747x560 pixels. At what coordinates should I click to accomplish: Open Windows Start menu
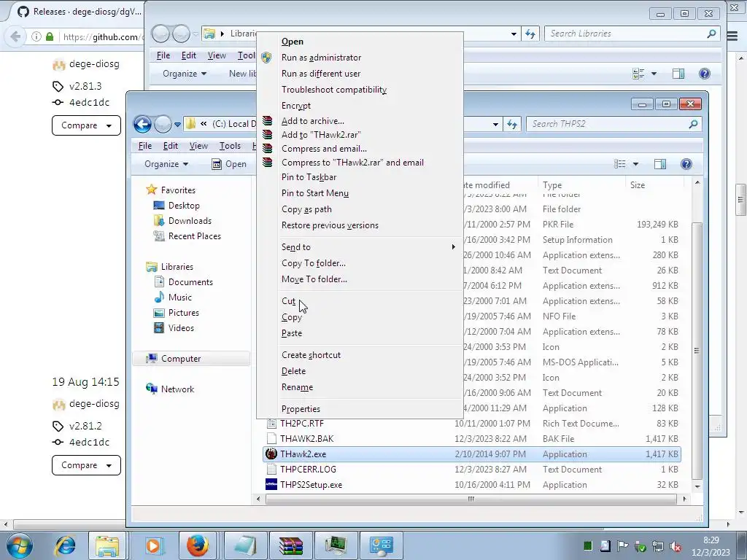[x=20, y=545]
